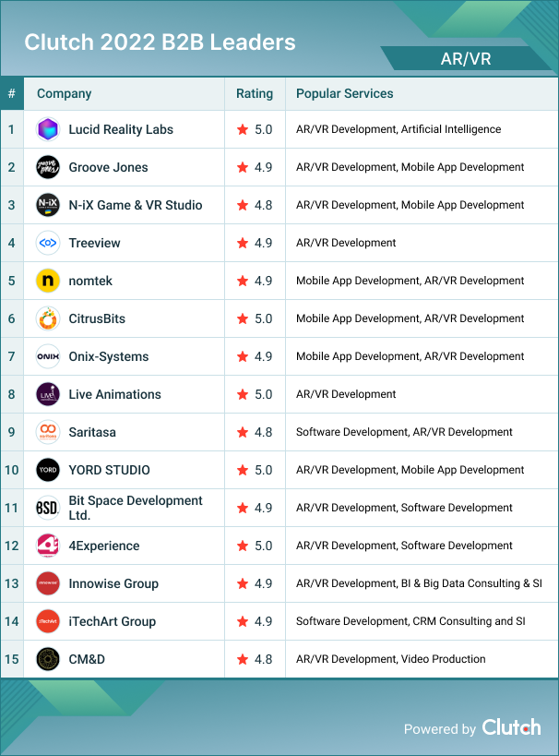Open the nomtek company name
559x756 pixels.
click(90, 281)
